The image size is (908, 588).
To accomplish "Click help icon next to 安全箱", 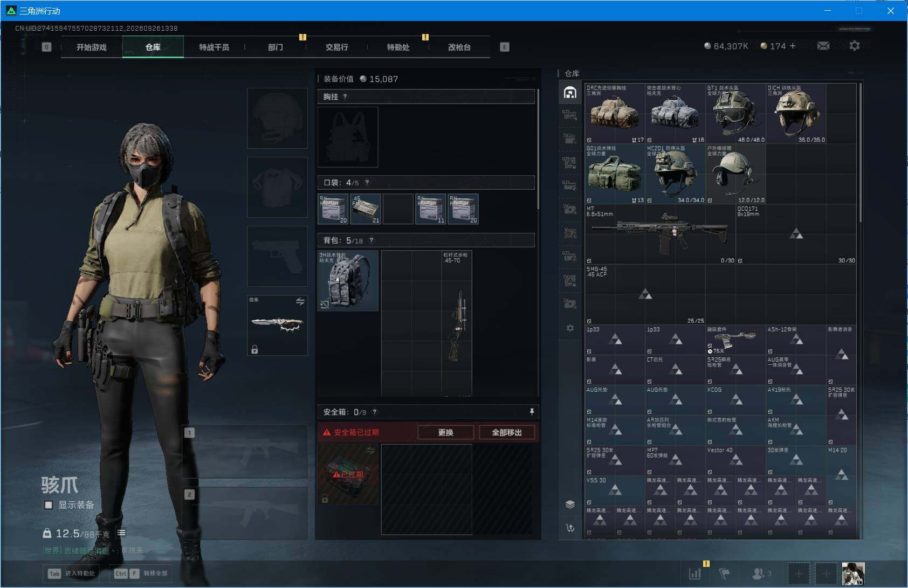I will pyautogui.click(x=375, y=412).
